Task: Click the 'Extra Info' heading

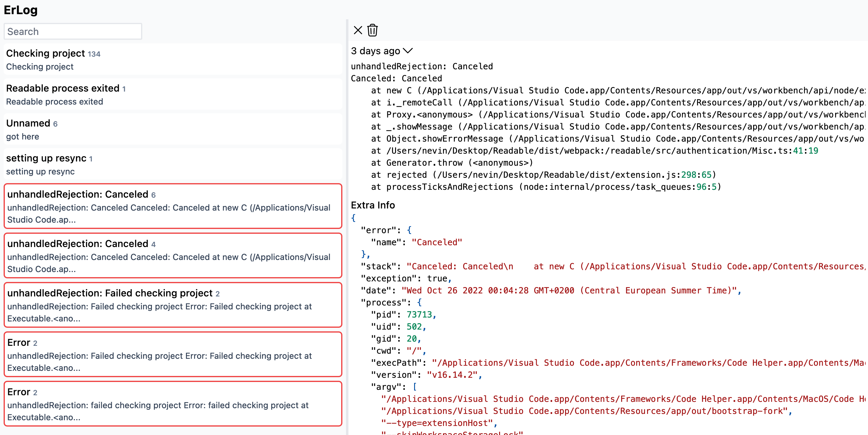Action: pos(373,205)
